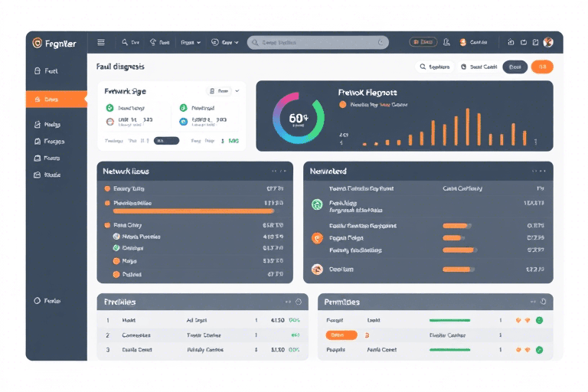Expand the third top bar dropdown with chevron

pyautogui.click(x=190, y=43)
